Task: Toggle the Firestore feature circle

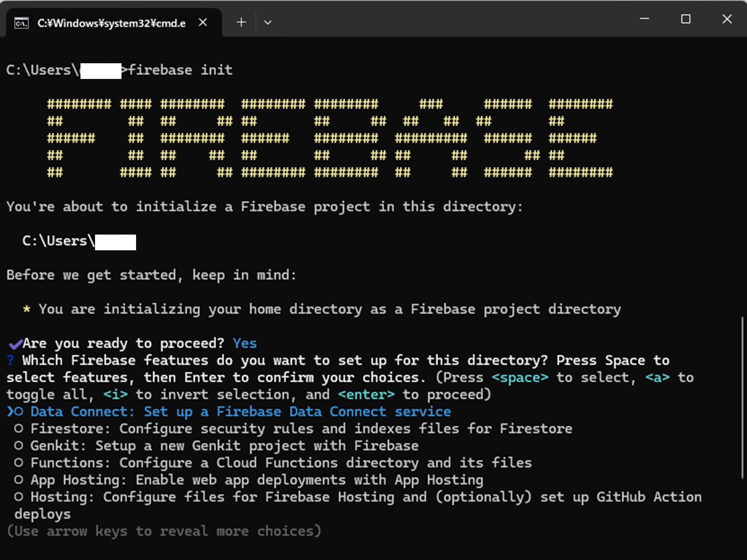Action: click(x=19, y=429)
